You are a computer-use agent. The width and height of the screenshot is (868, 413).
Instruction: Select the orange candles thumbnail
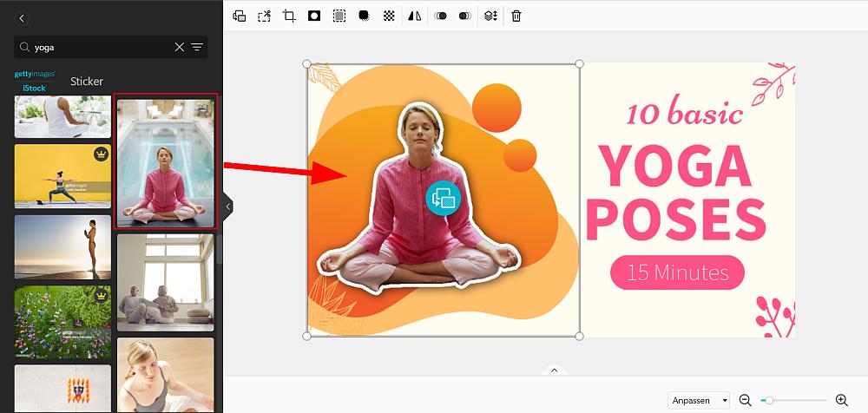tap(62, 388)
